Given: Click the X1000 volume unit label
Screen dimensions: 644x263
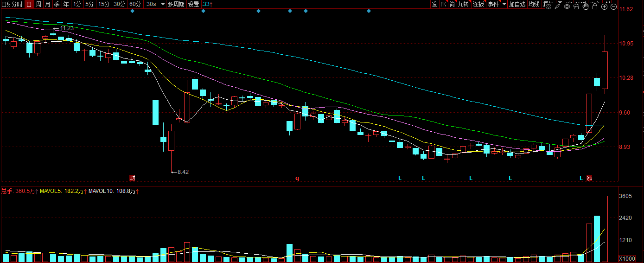Looking at the screenshot, I should tap(627, 258).
